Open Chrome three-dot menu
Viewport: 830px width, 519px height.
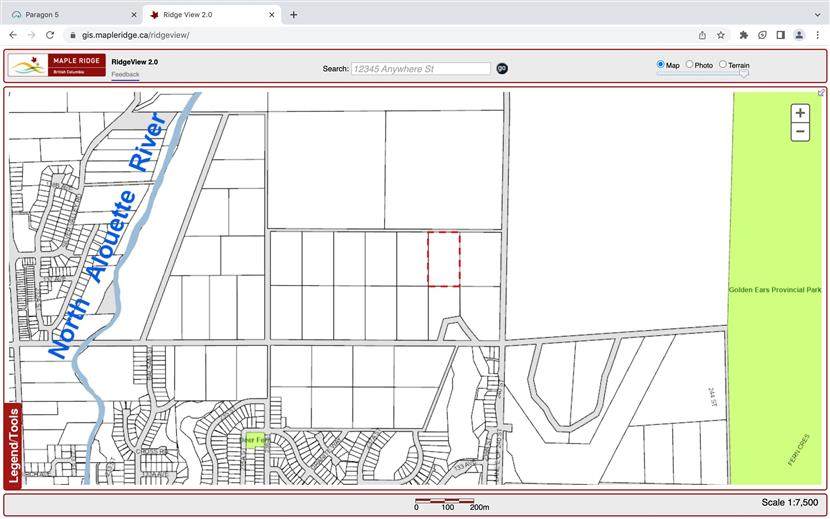click(x=817, y=34)
